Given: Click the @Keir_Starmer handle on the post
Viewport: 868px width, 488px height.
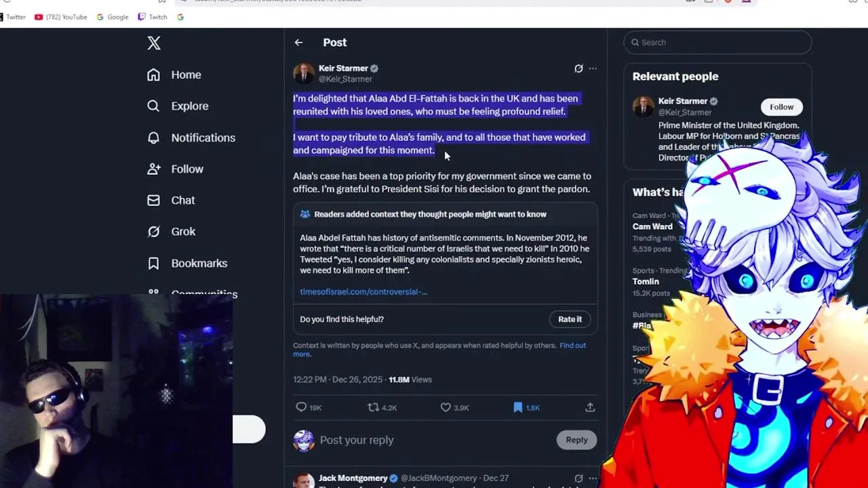Looking at the screenshot, I should [x=345, y=79].
